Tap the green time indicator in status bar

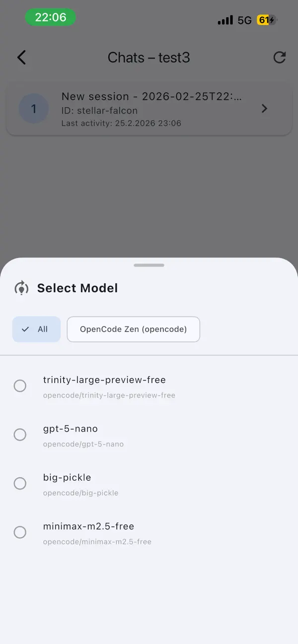(50, 17)
